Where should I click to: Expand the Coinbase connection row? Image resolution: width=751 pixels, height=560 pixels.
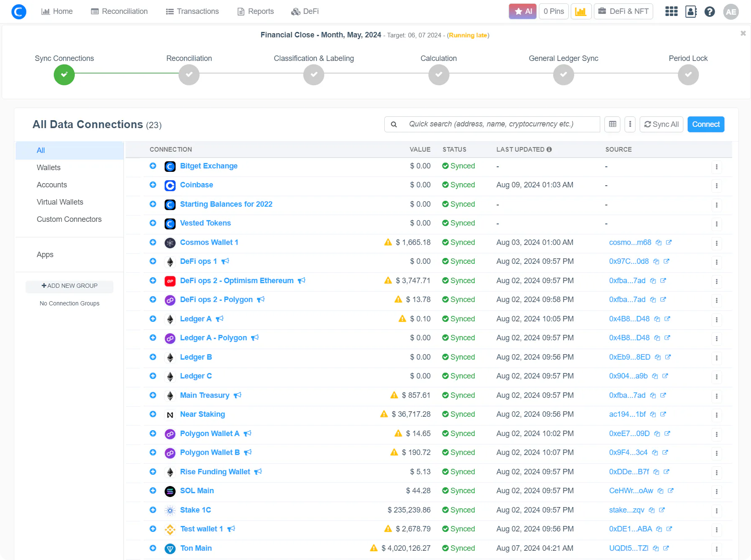click(x=153, y=185)
